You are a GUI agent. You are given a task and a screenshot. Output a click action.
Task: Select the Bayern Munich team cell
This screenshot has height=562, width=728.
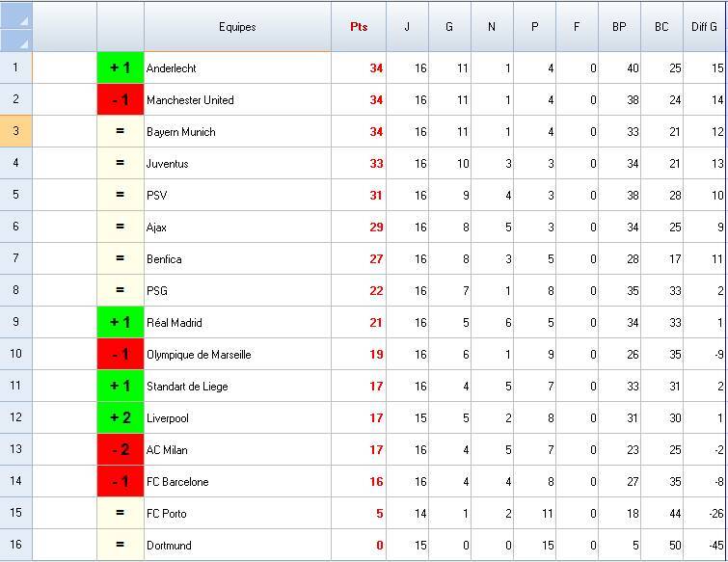[237, 132]
